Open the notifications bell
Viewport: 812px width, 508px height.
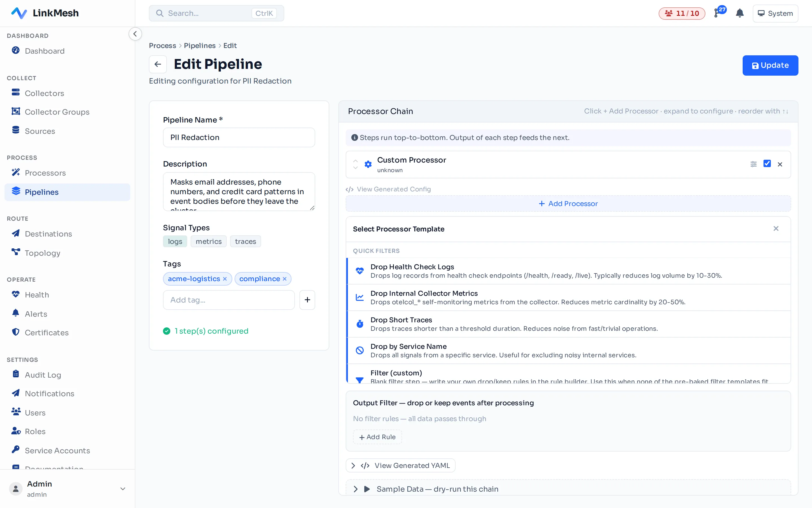click(x=740, y=13)
